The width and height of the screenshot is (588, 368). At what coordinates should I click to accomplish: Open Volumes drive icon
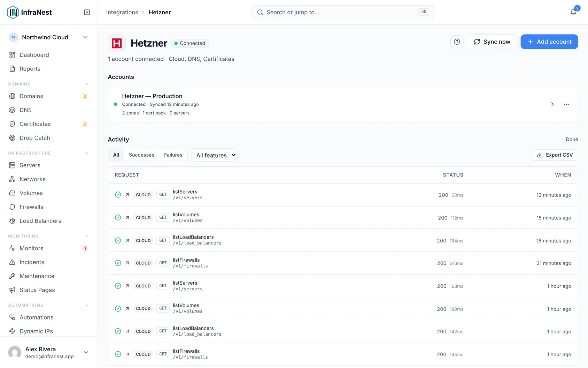coord(12,193)
